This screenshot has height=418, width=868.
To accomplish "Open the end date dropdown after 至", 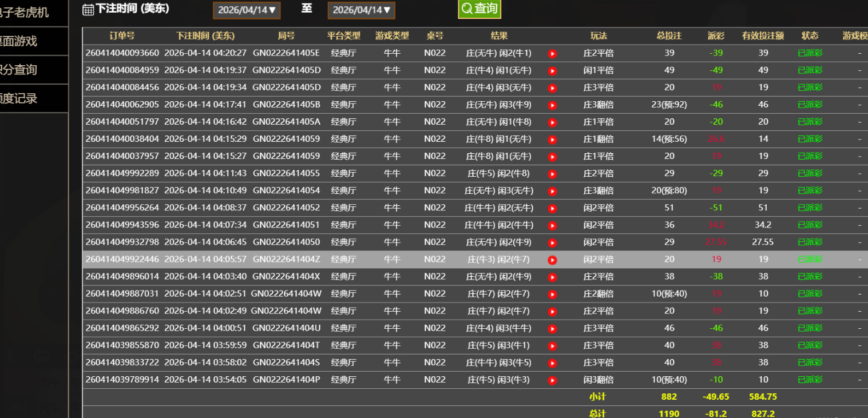I will 361,10.
